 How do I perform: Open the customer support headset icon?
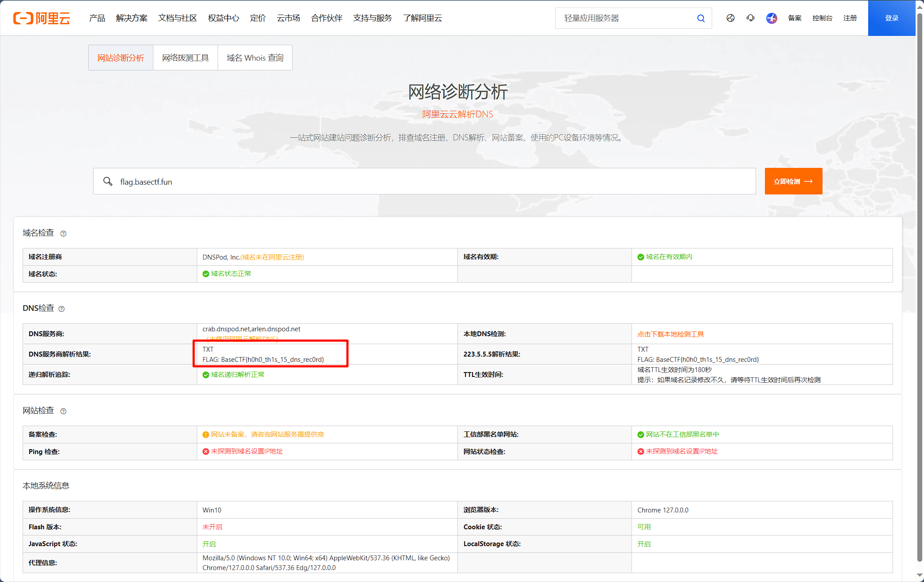[x=750, y=18]
